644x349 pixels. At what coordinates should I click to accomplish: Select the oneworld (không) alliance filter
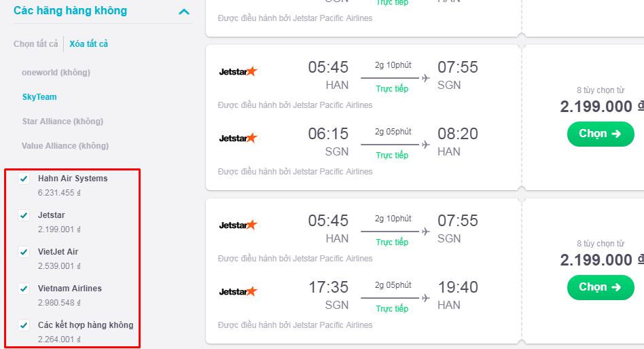coord(56,73)
